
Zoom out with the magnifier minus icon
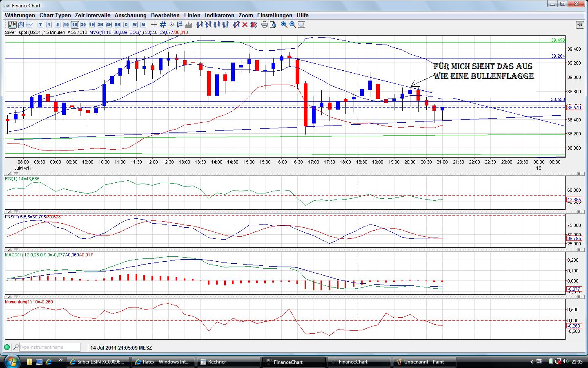coord(293,25)
